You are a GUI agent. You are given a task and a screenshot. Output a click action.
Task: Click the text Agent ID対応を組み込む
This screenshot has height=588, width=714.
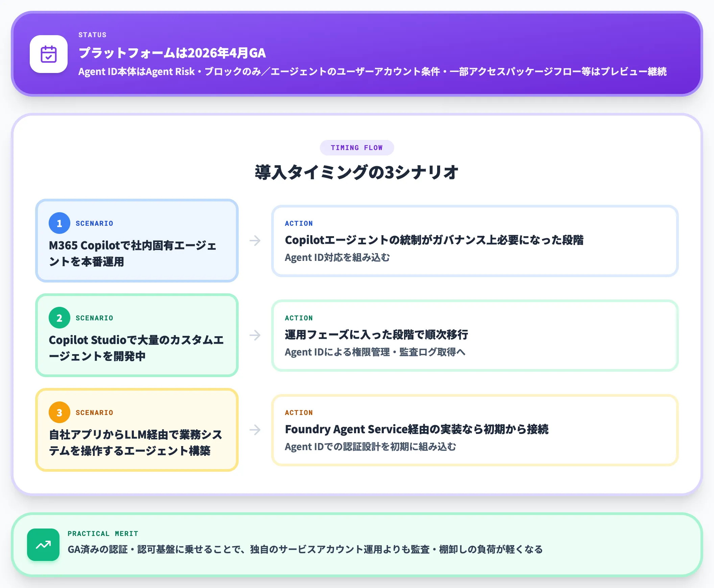(x=337, y=258)
